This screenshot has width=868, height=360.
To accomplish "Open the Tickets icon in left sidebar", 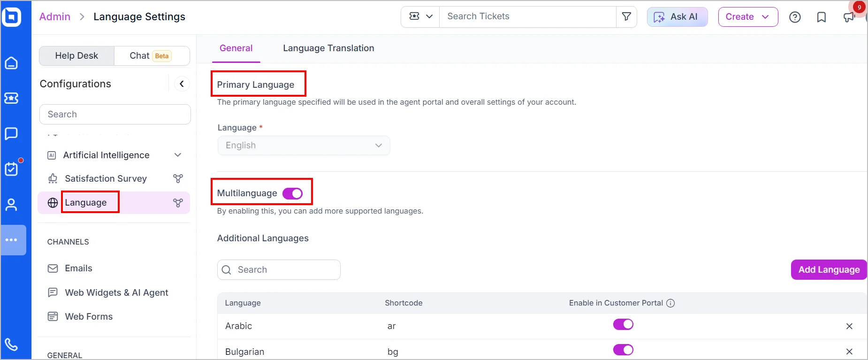I will tap(11, 98).
